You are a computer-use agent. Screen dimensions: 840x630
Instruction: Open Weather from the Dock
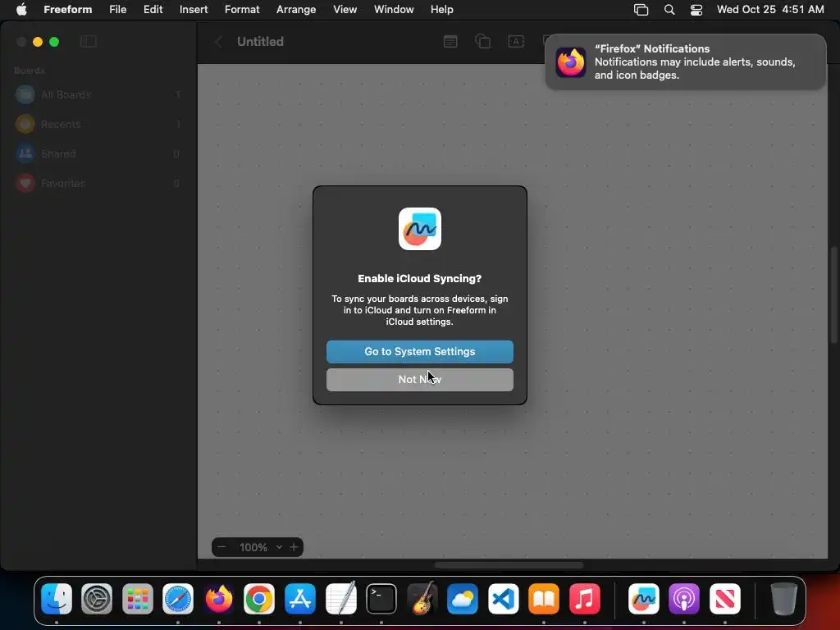(463, 598)
